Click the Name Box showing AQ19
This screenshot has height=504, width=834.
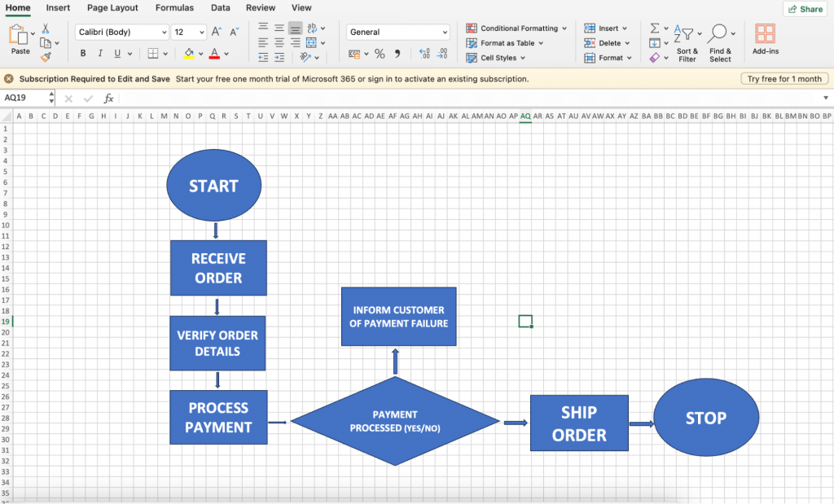25,98
